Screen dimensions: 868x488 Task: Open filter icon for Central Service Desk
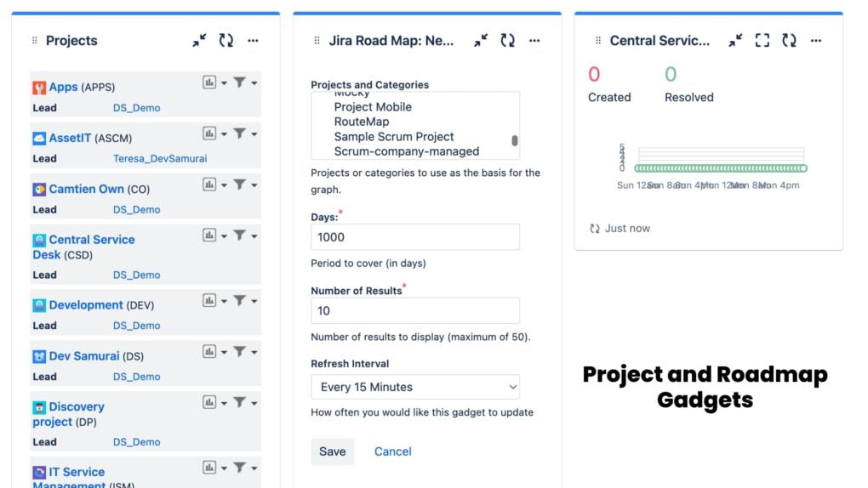point(239,235)
